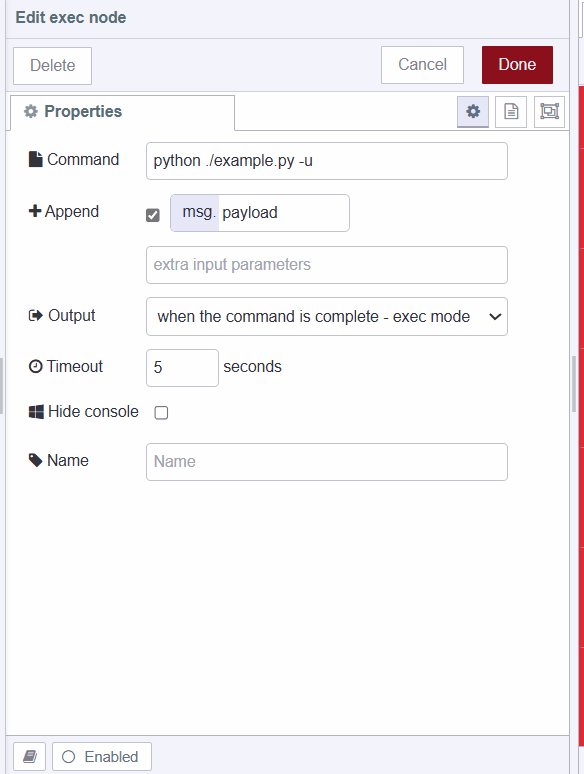Select the Properties tab
This screenshot has height=774, width=584.
point(122,113)
